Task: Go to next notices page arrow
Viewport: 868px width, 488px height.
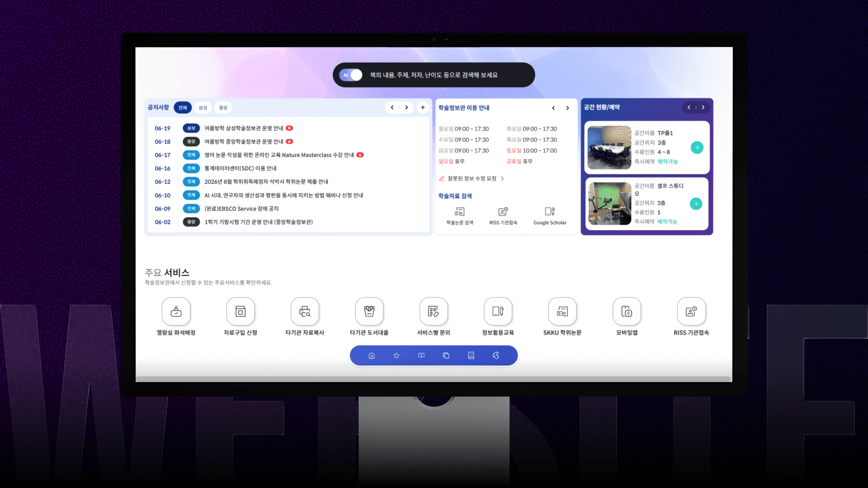Action: pyautogui.click(x=406, y=108)
